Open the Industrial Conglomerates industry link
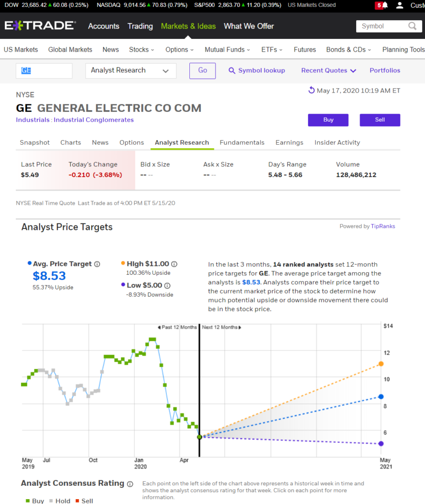 (x=93, y=120)
